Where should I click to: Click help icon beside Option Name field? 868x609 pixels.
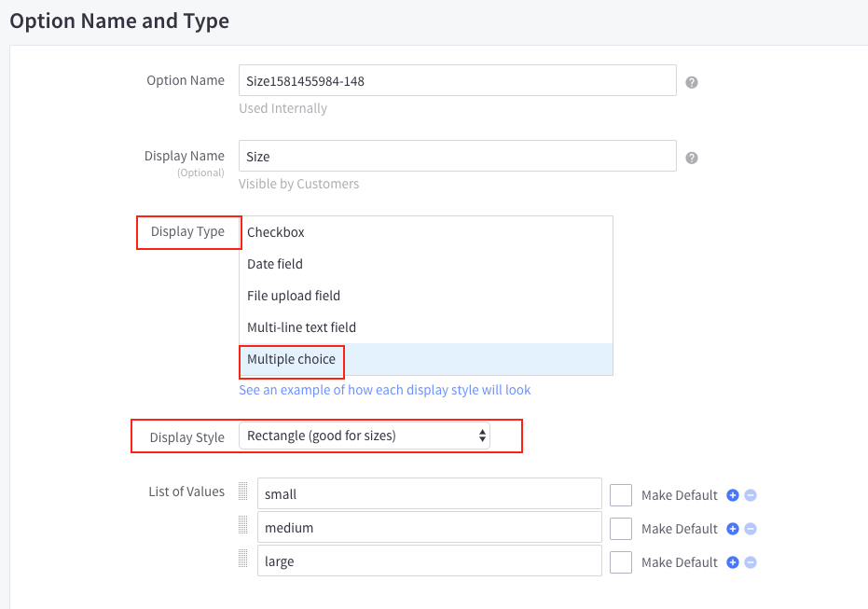[692, 82]
